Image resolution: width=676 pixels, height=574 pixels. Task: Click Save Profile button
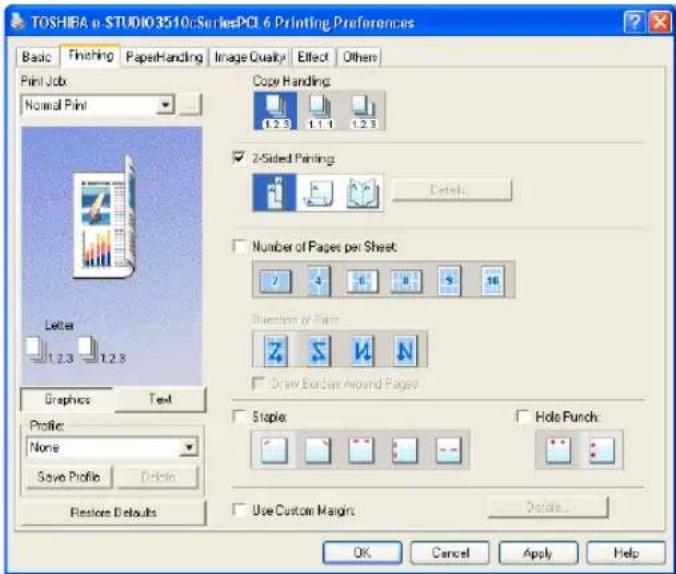pyautogui.click(x=69, y=477)
